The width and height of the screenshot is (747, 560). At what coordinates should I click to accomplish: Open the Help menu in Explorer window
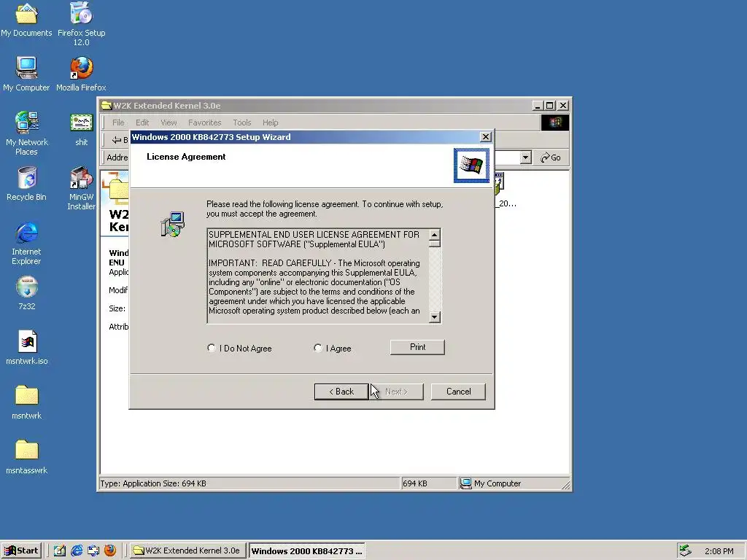point(270,122)
